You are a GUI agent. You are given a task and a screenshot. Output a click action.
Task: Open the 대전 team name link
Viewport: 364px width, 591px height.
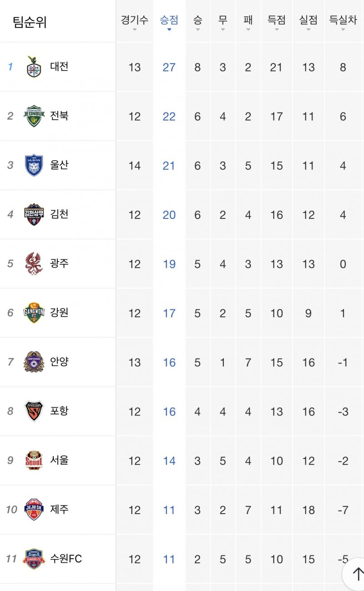click(59, 67)
